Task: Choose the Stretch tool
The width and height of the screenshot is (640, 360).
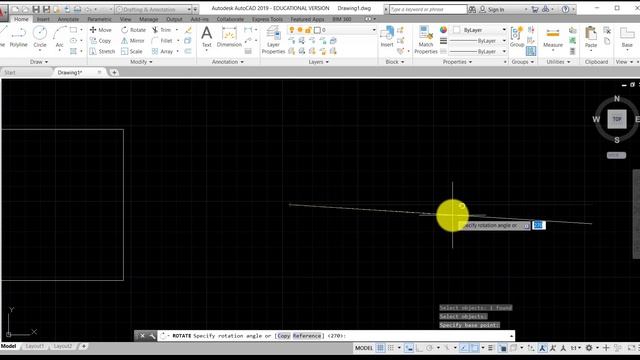Action: coord(102,51)
